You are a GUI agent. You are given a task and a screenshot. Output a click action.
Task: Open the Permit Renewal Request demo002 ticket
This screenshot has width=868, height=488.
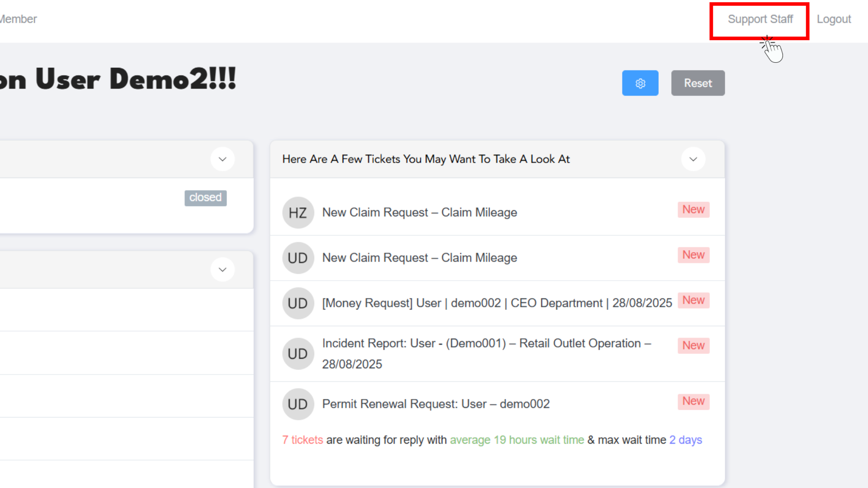[435, 404]
